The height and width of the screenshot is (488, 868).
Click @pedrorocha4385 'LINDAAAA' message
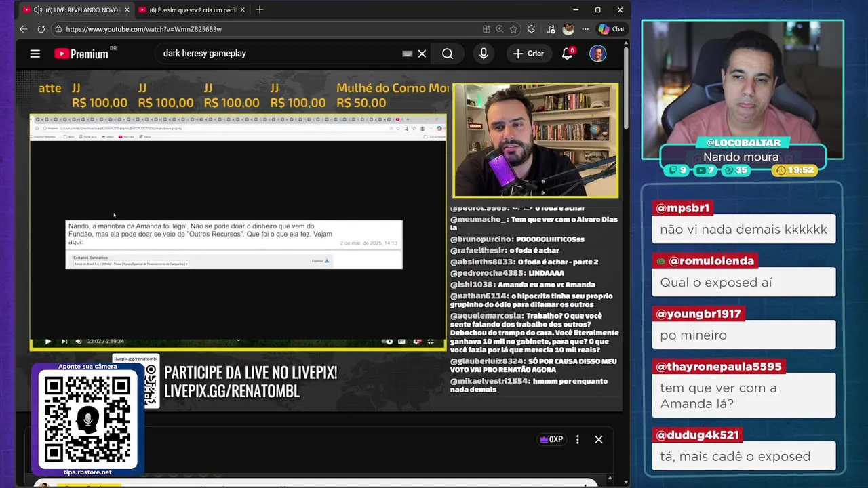pos(507,273)
